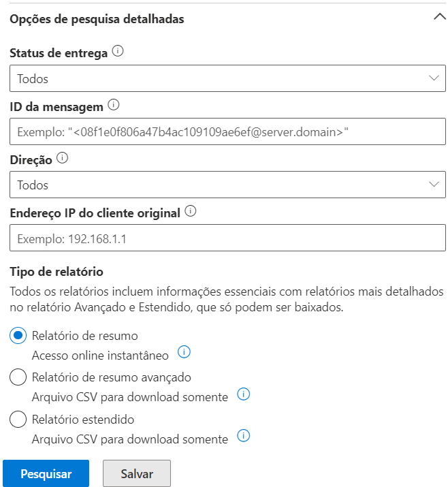Viewport: 448px width, 487px height.
Task: Click the Relatório estendido label text
Action: click(83, 419)
